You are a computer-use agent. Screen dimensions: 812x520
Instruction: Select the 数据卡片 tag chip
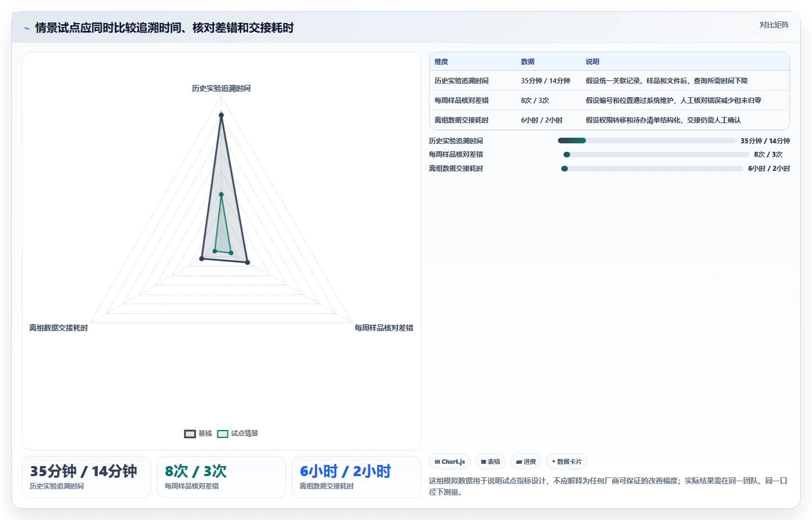coord(567,462)
